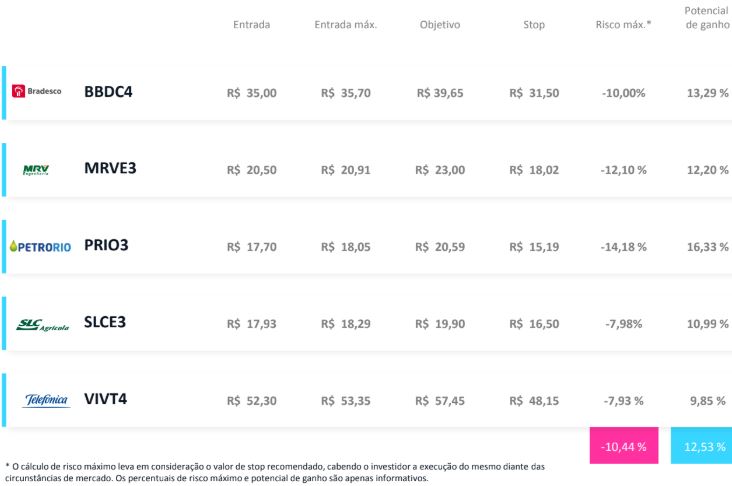Viewport: 732px width, 486px height.
Task: Select the Objetivo column header
Action: [440, 25]
